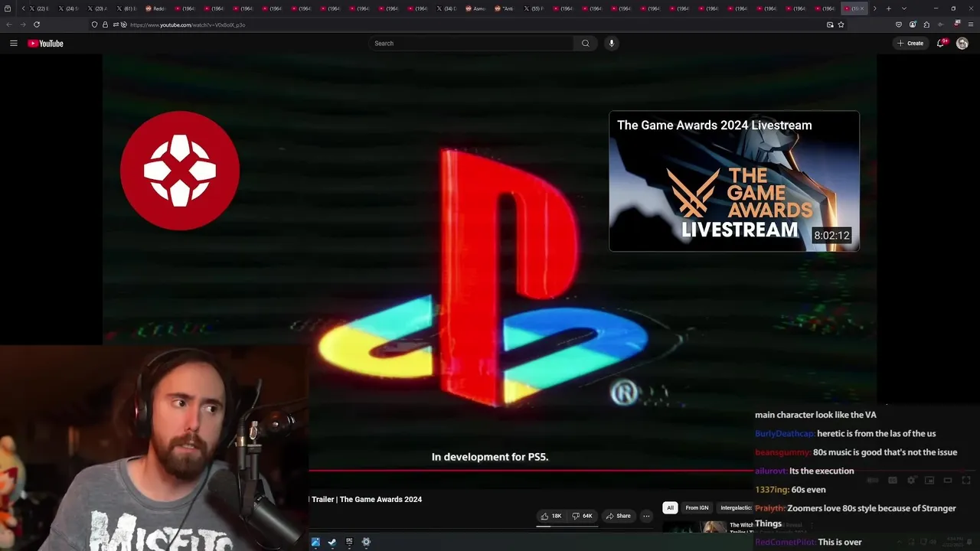Click the RedCometPilot 'This is over' message
The height and width of the screenshot is (551, 980).
click(808, 542)
